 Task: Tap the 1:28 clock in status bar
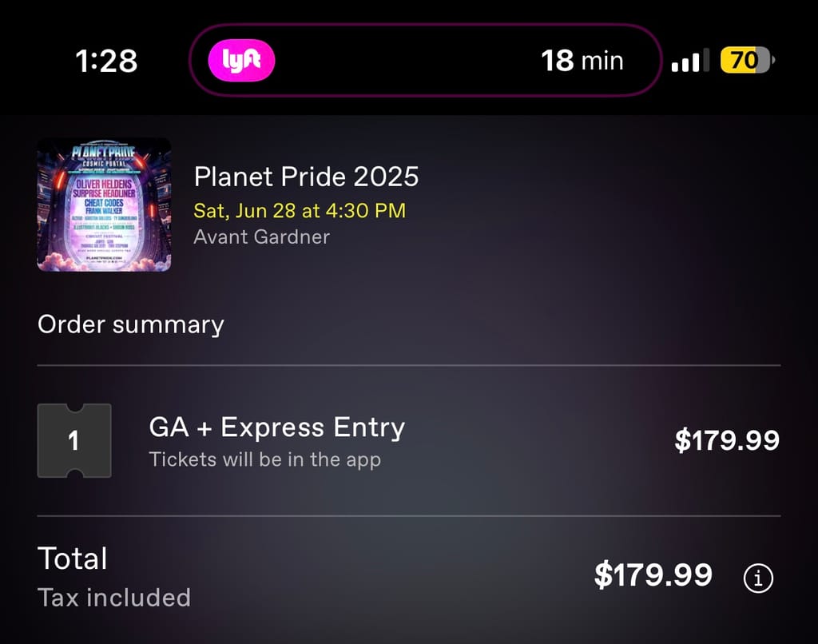[x=106, y=61]
